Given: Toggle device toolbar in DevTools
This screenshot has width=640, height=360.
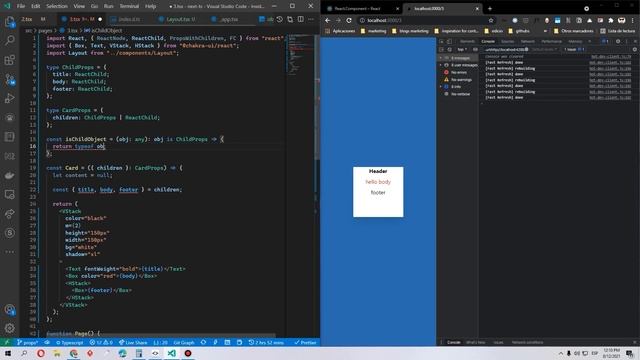Looking at the screenshot, I should coord(449,41).
